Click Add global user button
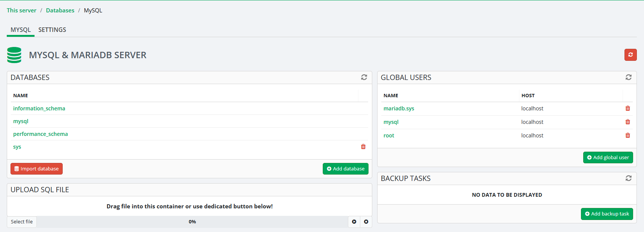 click(x=608, y=158)
